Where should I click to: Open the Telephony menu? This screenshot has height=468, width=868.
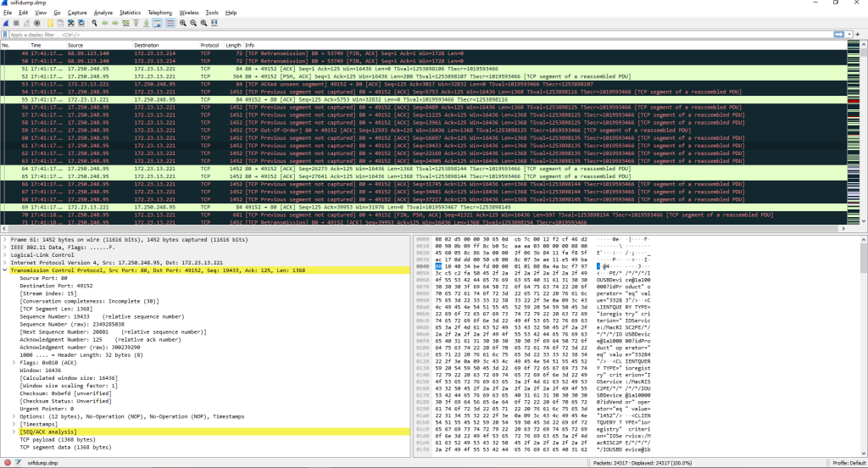pos(159,14)
